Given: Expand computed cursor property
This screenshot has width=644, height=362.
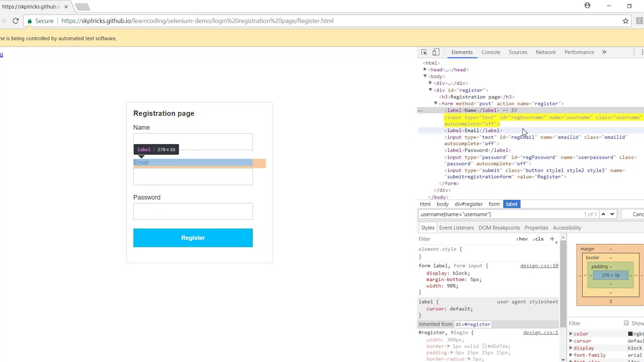Looking at the screenshot, I should [x=571, y=341].
